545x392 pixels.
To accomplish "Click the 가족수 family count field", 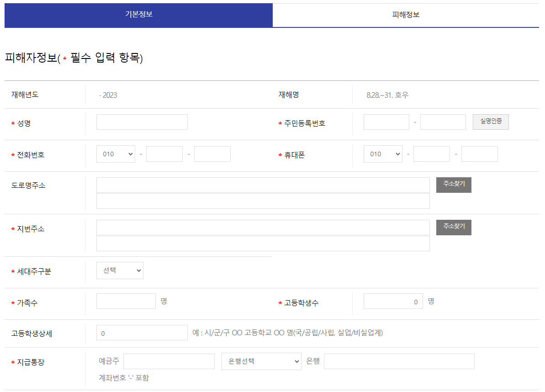I will coord(126,301).
